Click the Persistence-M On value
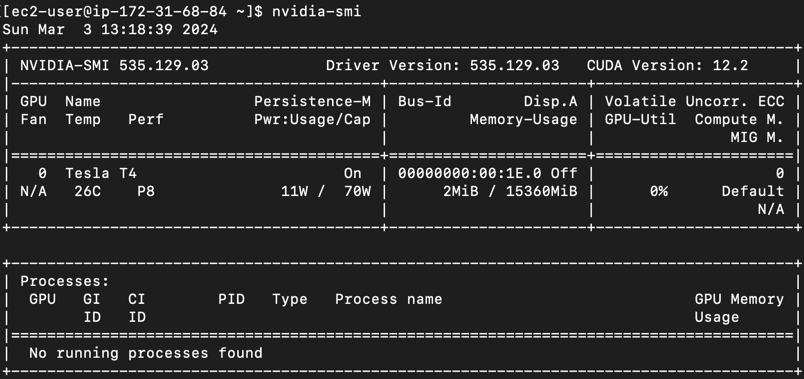The image size is (804, 379). point(353,173)
